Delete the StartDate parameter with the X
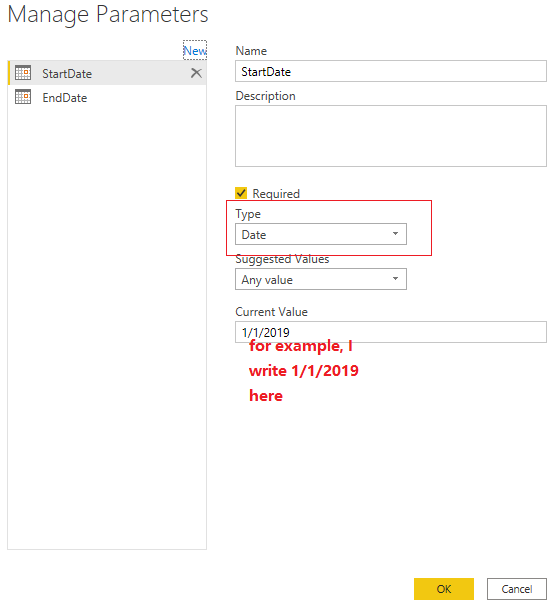Viewport: 551px width, 604px height. [196, 73]
